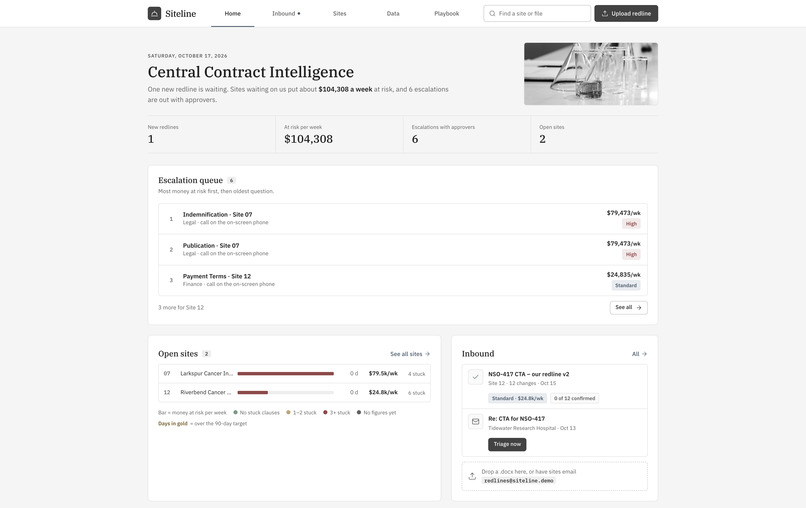Click the arrow icon next to Inbound All
The height and width of the screenshot is (508, 806).
click(x=645, y=354)
